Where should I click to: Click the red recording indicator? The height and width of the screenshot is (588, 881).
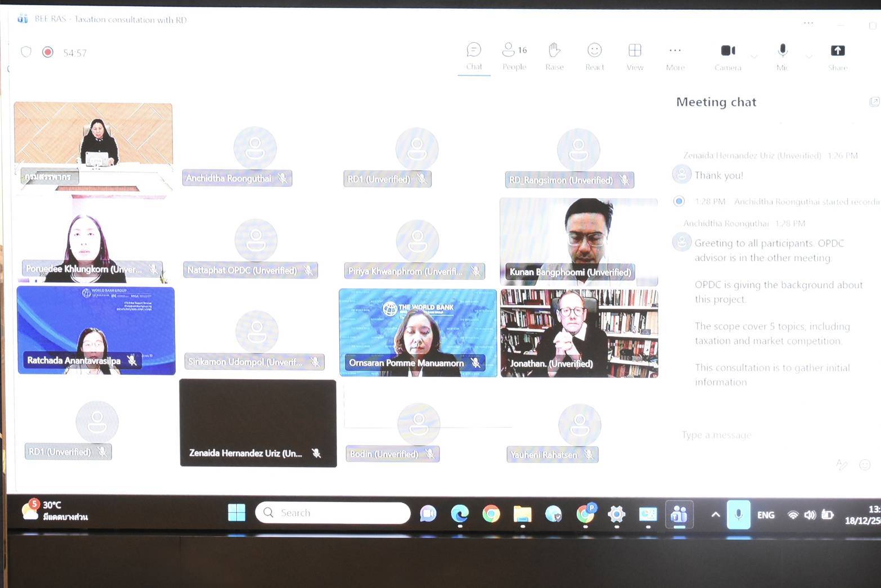[x=48, y=52]
